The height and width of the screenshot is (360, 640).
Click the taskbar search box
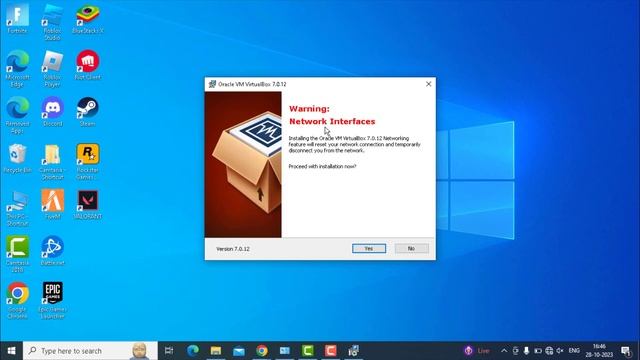[90, 351]
